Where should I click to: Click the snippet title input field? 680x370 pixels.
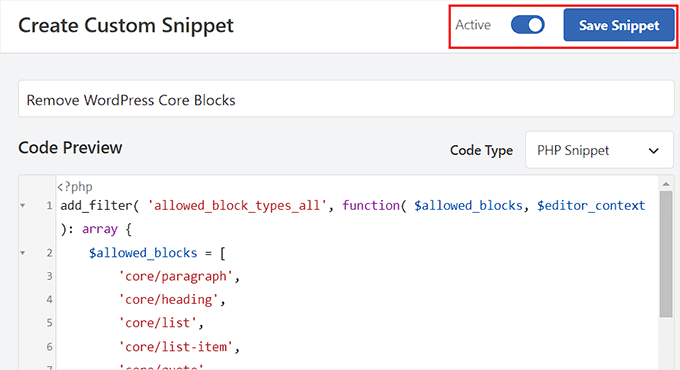click(x=346, y=99)
